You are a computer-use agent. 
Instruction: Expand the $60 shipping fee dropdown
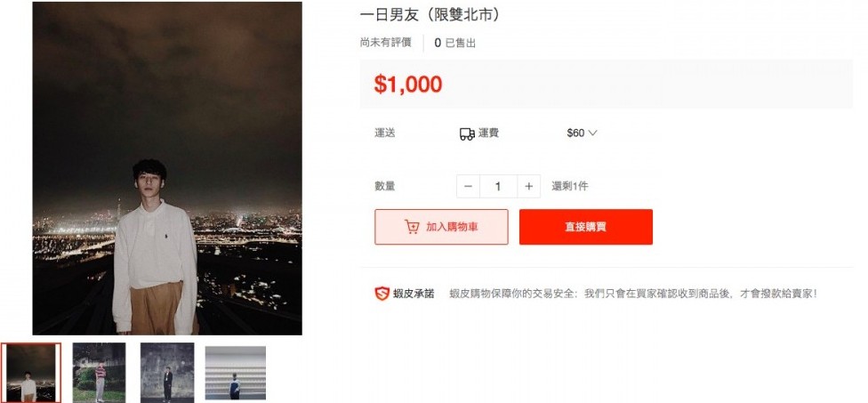(x=582, y=133)
